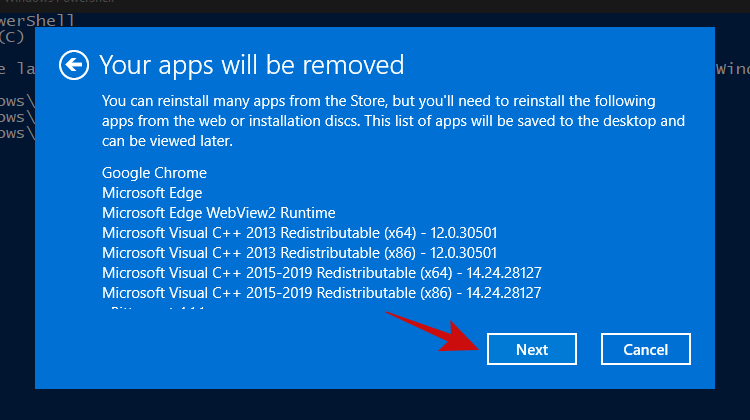750x420 pixels.
Task: Click the Microsoft Edge WebView2 Runtime entry
Action: pos(218,213)
